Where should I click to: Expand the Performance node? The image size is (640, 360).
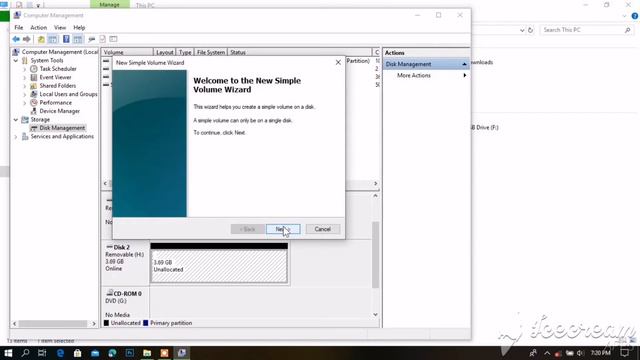(24, 102)
